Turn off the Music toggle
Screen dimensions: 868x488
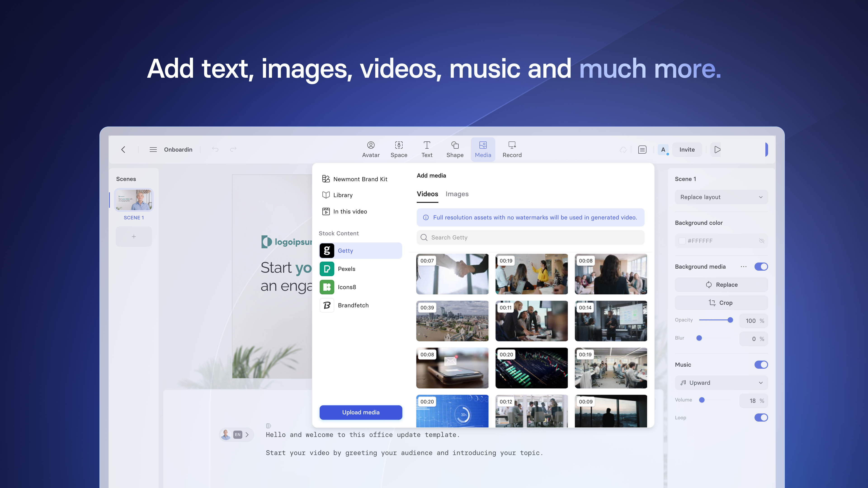coord(761,365)
